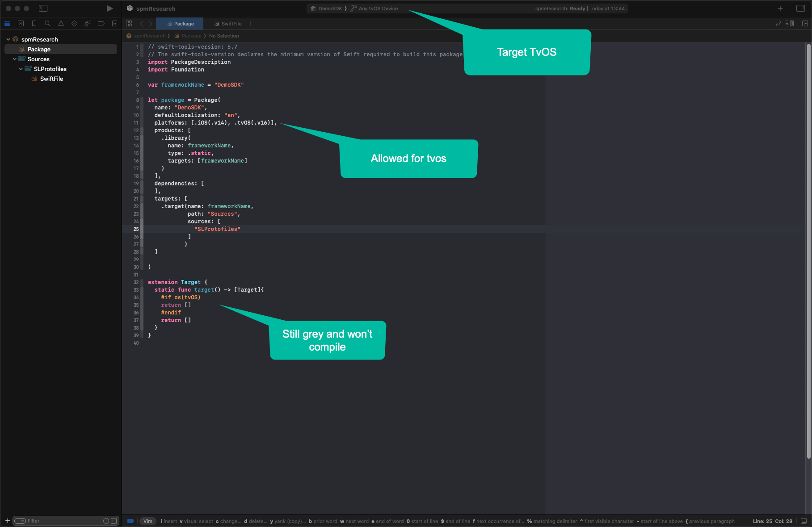Click the platforms line in code

point(215,123)
